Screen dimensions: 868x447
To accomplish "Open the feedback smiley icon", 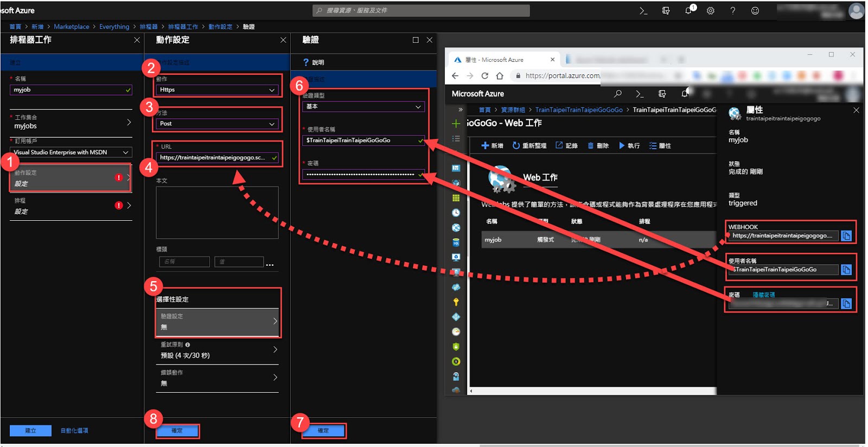I will (x=755, y=10).
